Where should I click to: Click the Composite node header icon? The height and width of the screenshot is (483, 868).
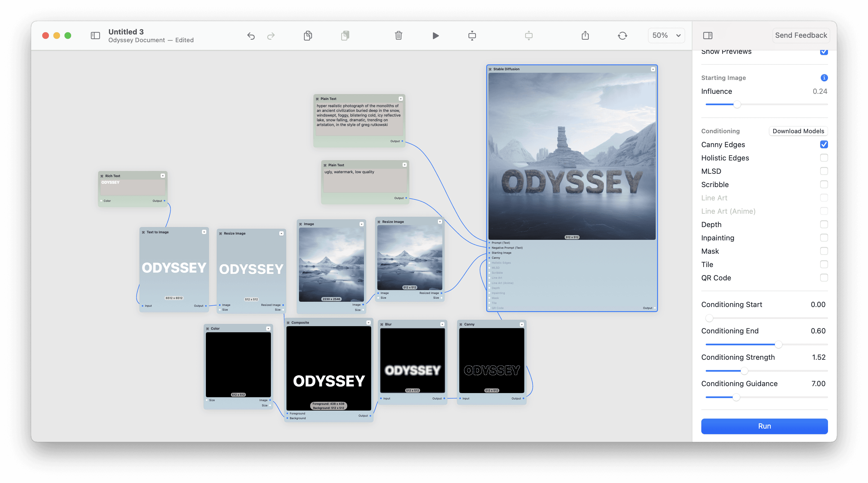tap(288, 323)
